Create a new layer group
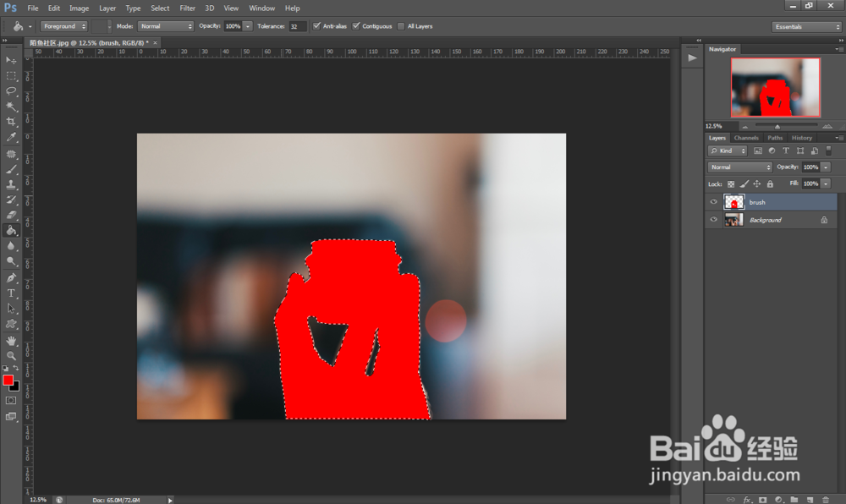The height and width of the screenshot is (504, 846). click(794, 500)
